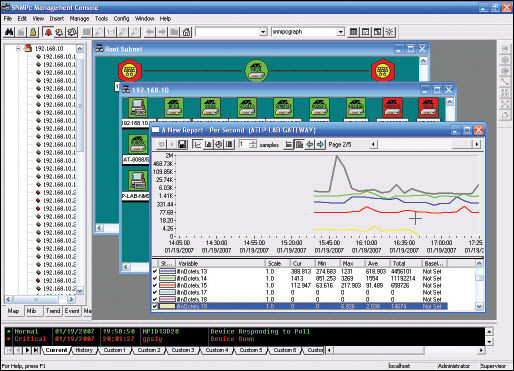The height and width of the screenshot is (371, 514).
Task: Click the samples count spinner arrows
Action: click(x=253, y=144)
